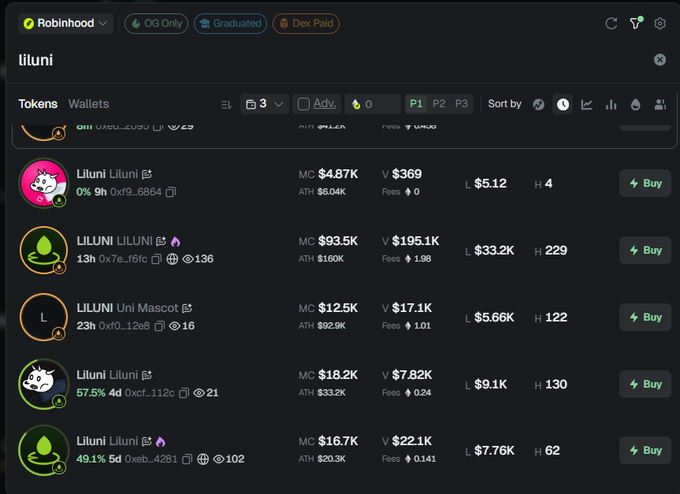Select holders count 229

[556, 251]
